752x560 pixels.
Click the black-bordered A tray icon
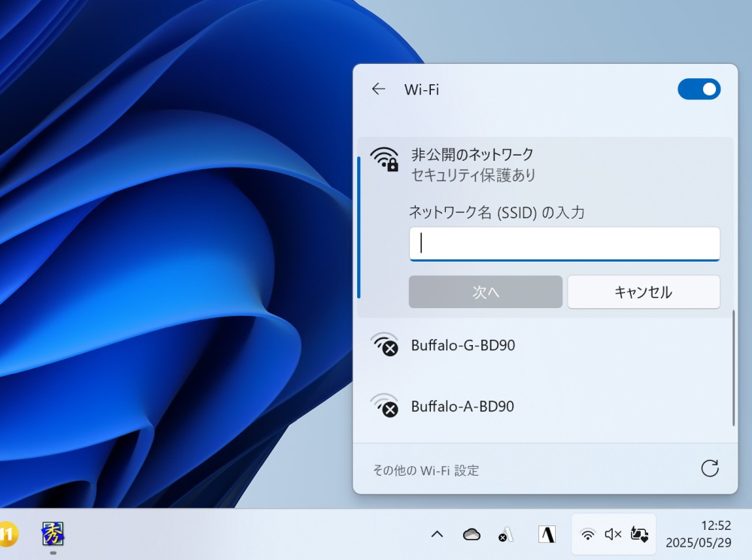[547, 534]
